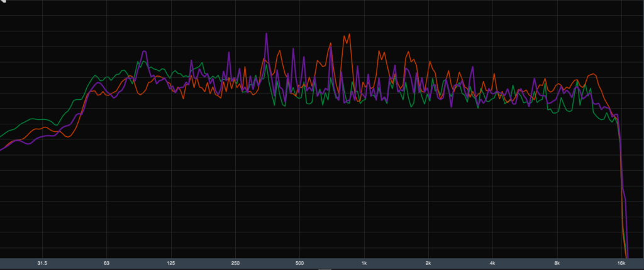Select the 4k axis label
The width and height of the screenshot is (644, 270).
click(x=492, y=263)
